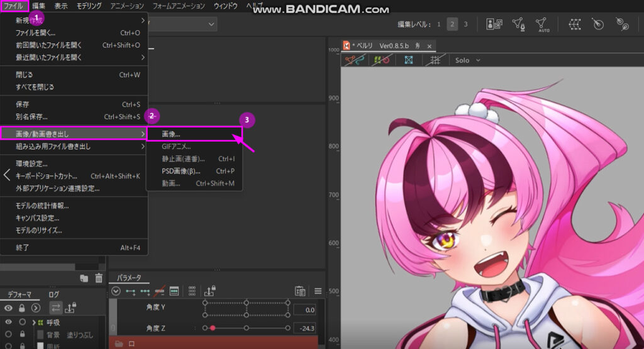Toggle the grid display icon in canvas toolbar
Image resolution: width=644 pixels, height=349 pixels.
[433, 60]
